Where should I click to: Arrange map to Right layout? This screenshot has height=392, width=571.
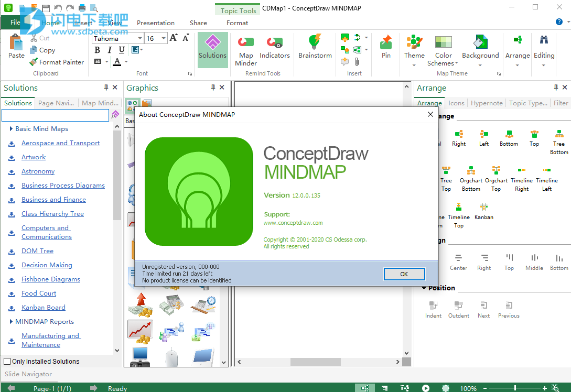coord(459,138)
